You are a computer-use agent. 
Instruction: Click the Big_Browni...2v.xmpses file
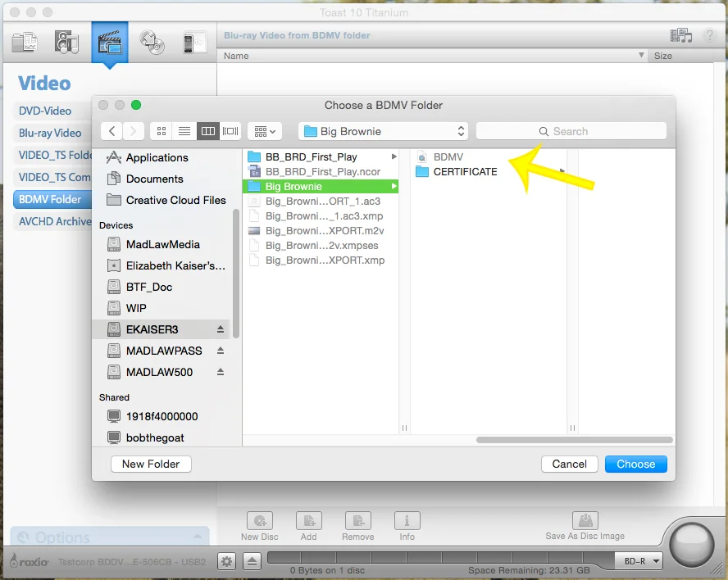tap(321, 246)
